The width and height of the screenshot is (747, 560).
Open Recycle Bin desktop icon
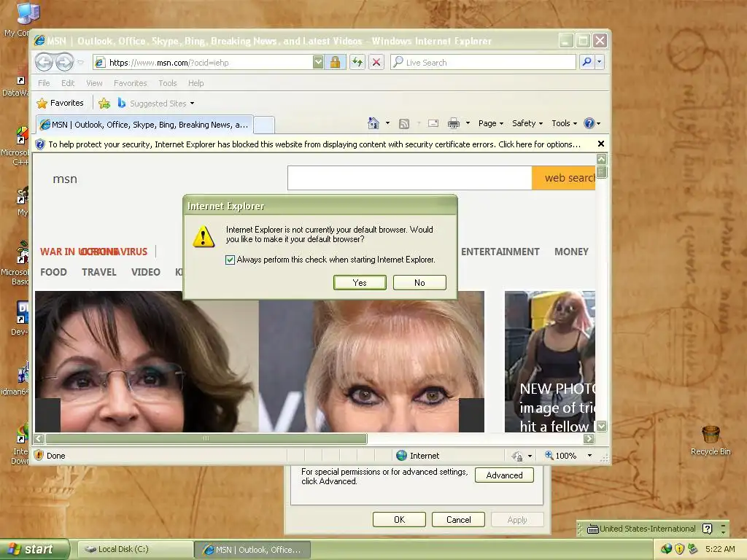click(711, 440)
